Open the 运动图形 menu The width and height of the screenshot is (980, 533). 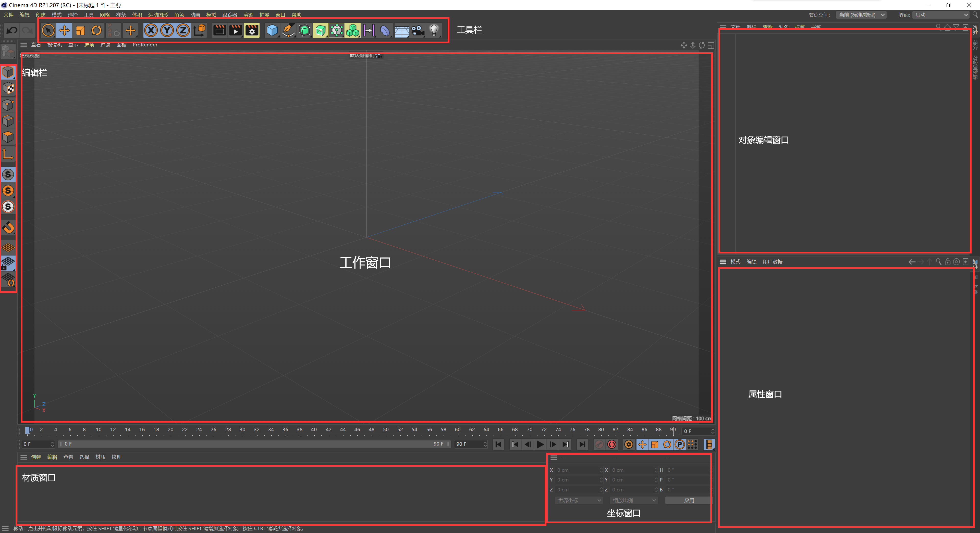pos(158,15)
